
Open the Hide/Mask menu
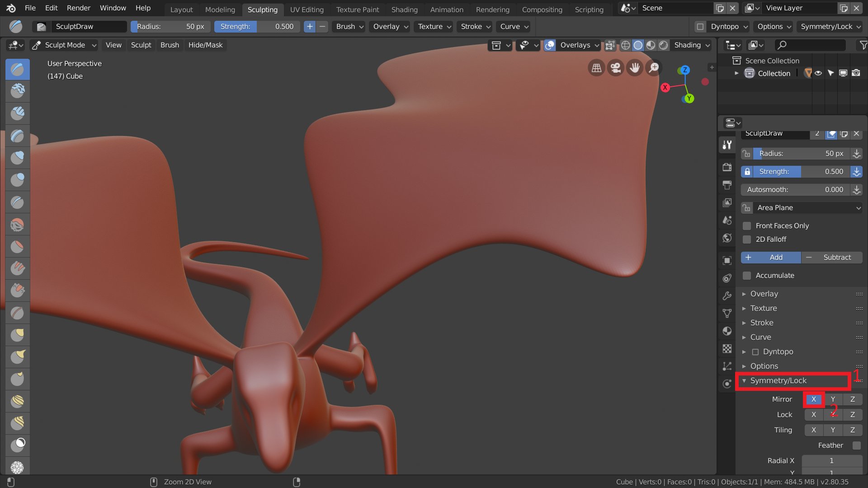coord(205,45)
